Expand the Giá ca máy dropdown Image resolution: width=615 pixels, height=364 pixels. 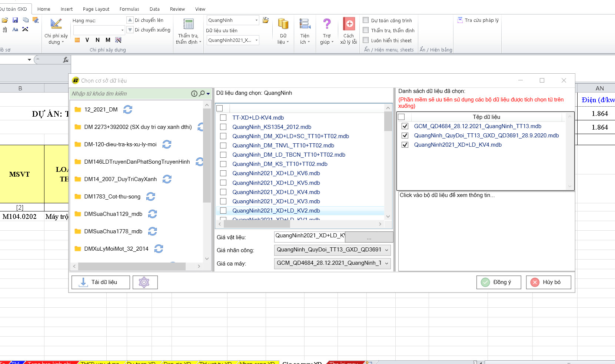(x=386, y=263)
